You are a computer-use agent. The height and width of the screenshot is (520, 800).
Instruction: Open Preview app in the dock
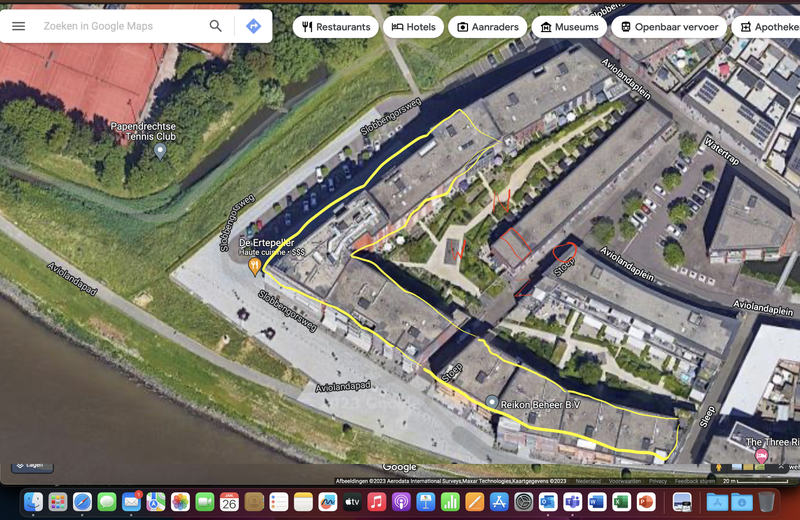pyautogui.click(x=682, y=502)
